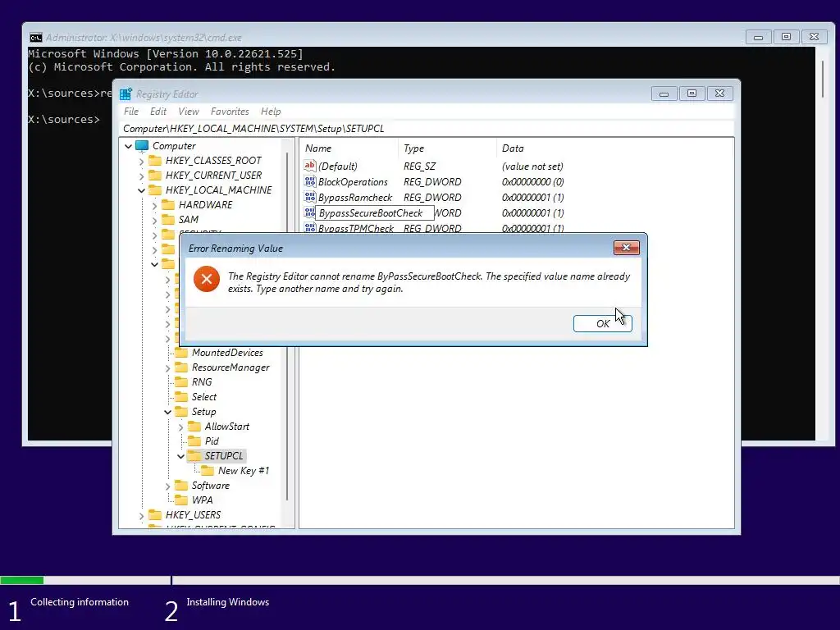Click the BlockOperations DWORD icon
This screenshot has width=840, height=630.
pos(309,181)
